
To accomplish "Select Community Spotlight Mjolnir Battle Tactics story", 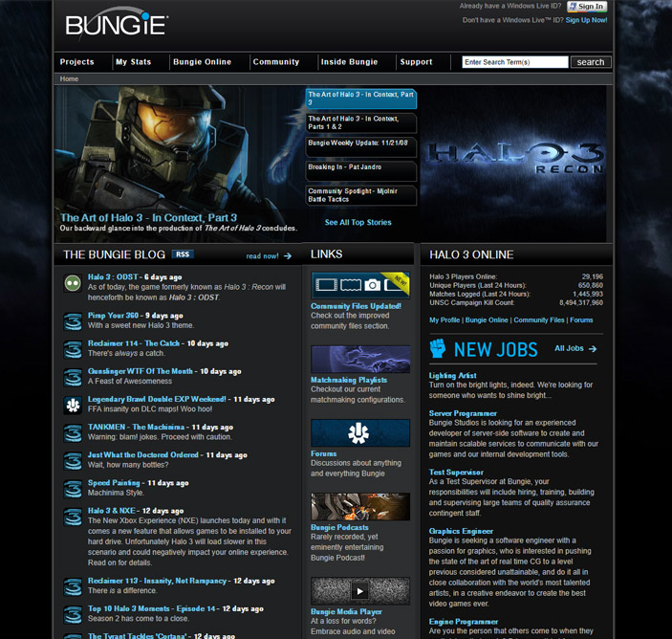I will pos(361,195).
